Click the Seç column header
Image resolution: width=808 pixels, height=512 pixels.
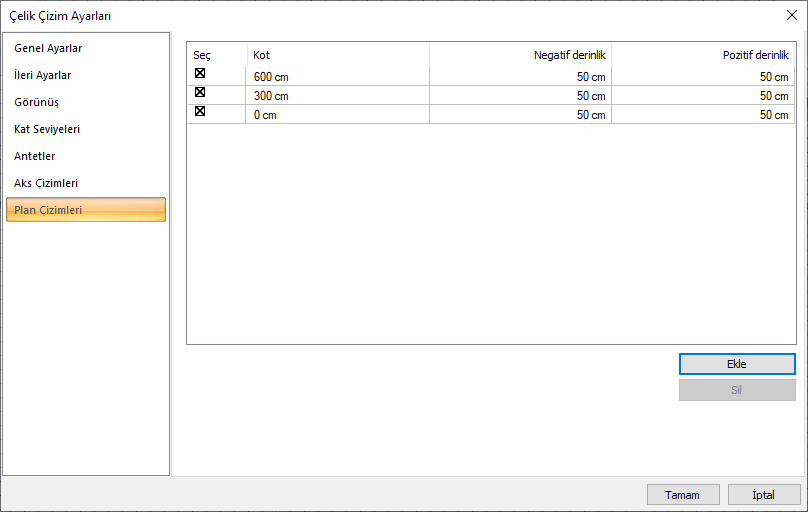coord(217,55)
